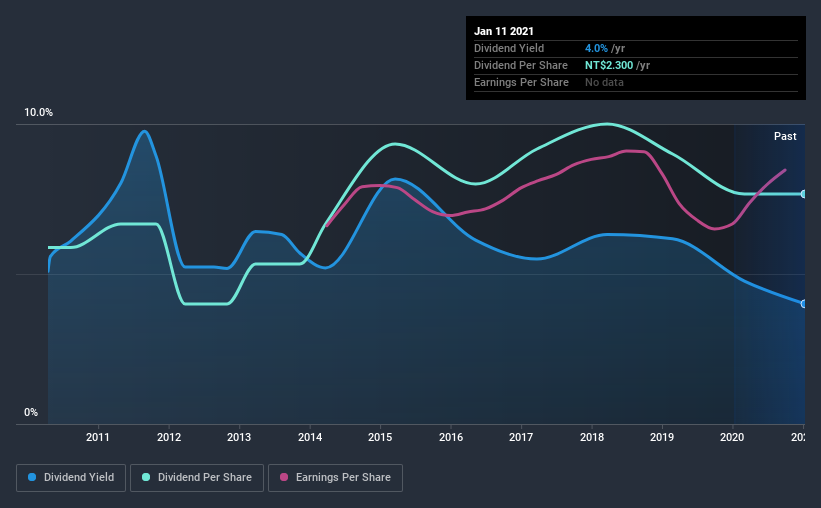Click the 2013 x-axis label
This screenshot has height=508, width=821.
239,437
